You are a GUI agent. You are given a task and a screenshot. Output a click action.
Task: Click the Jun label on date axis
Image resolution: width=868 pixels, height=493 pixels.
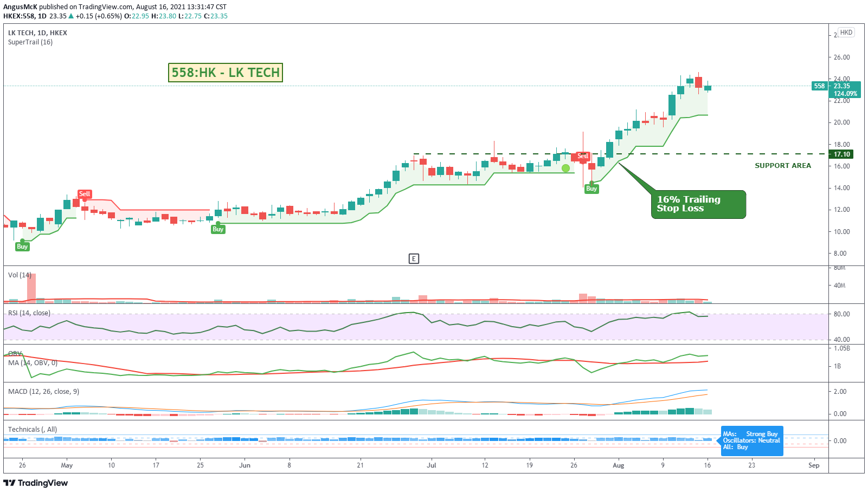[x=245, y=465]
